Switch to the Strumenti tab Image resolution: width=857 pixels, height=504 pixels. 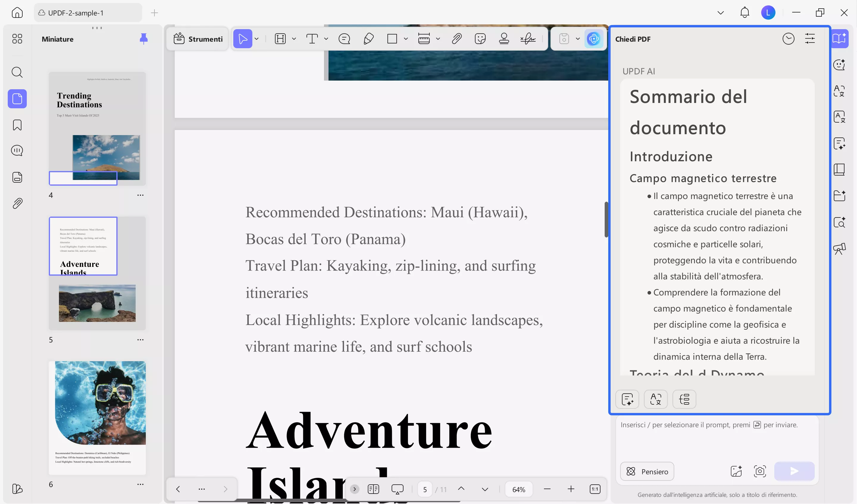click(x=197, y=38)
